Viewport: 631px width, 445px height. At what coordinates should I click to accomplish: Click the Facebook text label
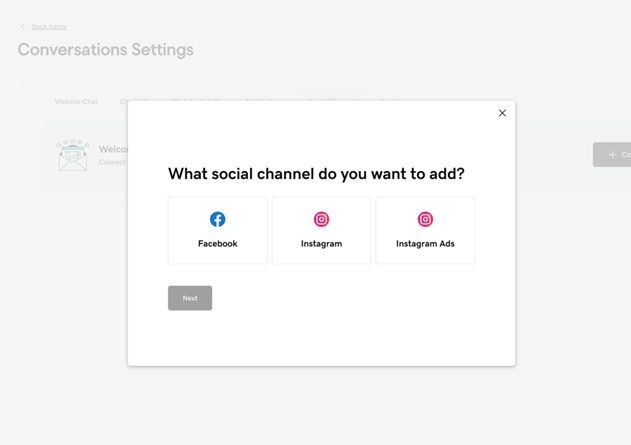click(x=217, y=244)
